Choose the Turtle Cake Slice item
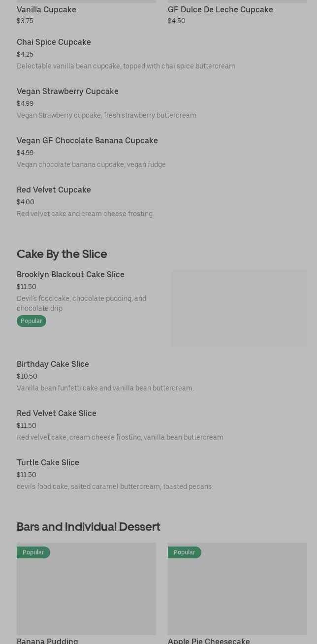 (x=48, y=463)
